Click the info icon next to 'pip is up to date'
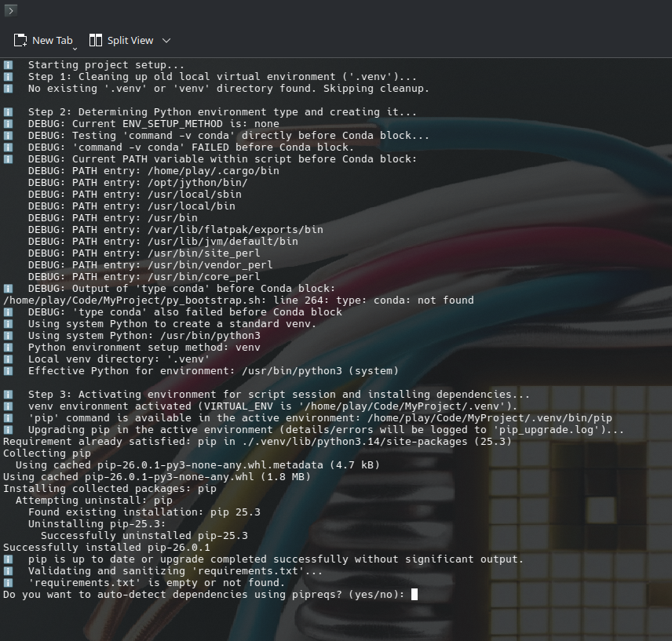Image resolution: width=672 pixels, height=641 pixels. pos(8,559)
